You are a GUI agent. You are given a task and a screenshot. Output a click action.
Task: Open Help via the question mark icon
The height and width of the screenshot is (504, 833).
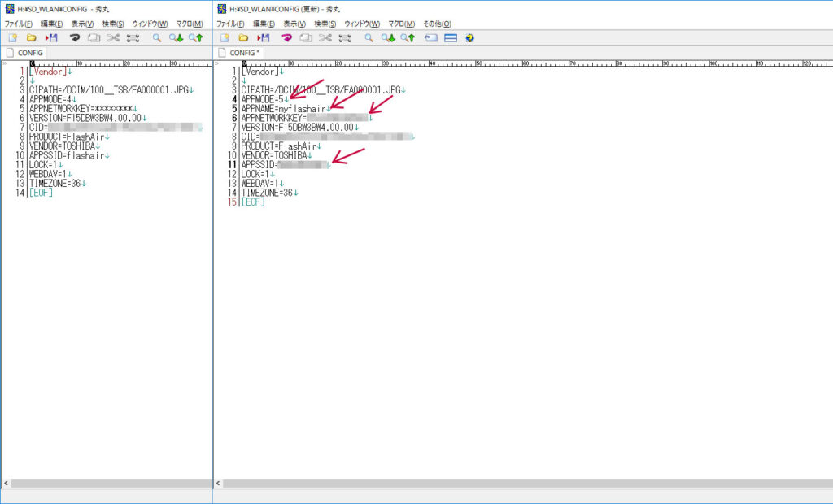click(469, 37)
